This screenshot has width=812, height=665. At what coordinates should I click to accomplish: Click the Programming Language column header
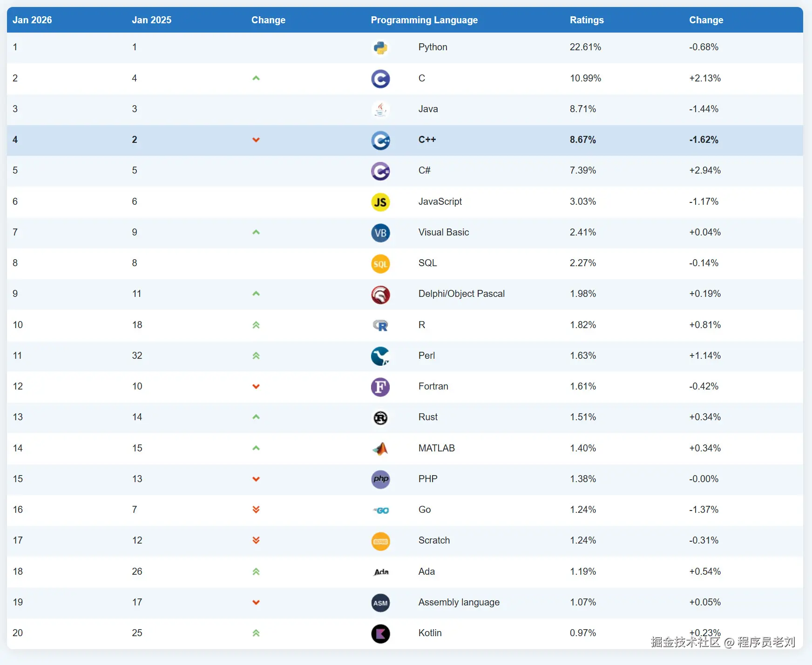click(x=424, y=20)
